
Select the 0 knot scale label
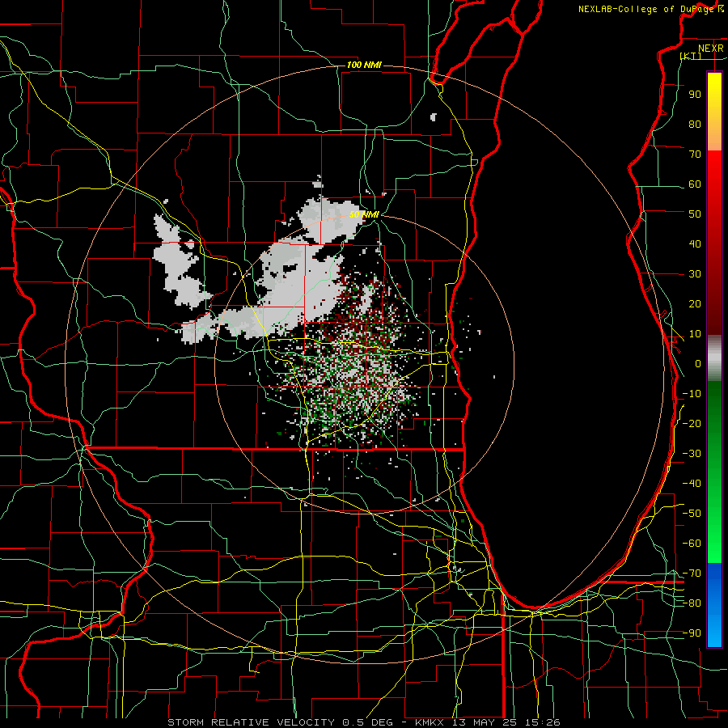[698, 363]
